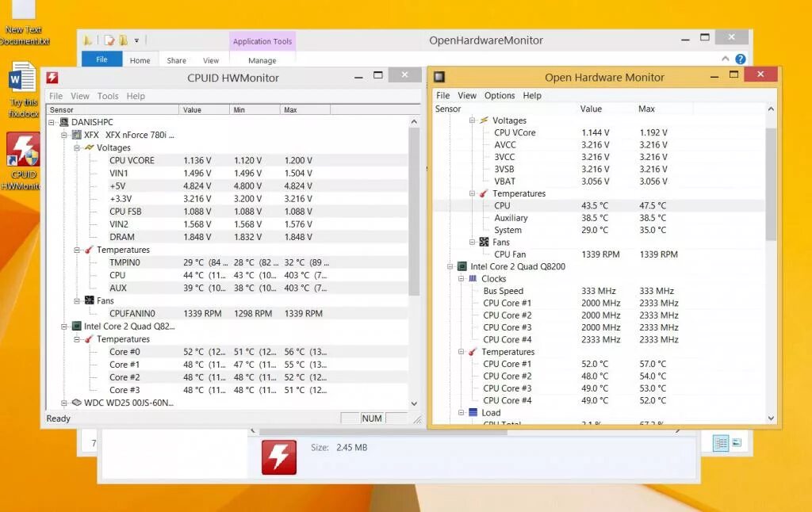
Task: Switch Explorer to large icons view
Action: click(x=737, y=442)
